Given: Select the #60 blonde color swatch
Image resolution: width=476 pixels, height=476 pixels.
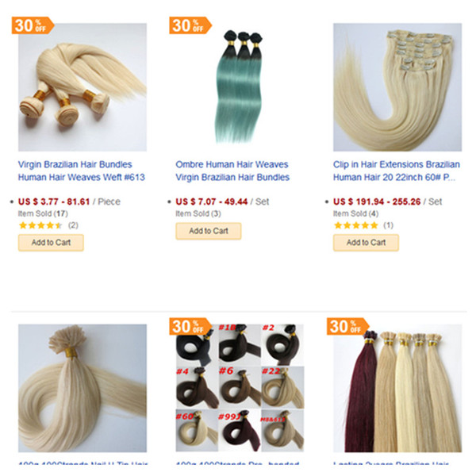Looking at the screenshot, I should pos(197,431).
